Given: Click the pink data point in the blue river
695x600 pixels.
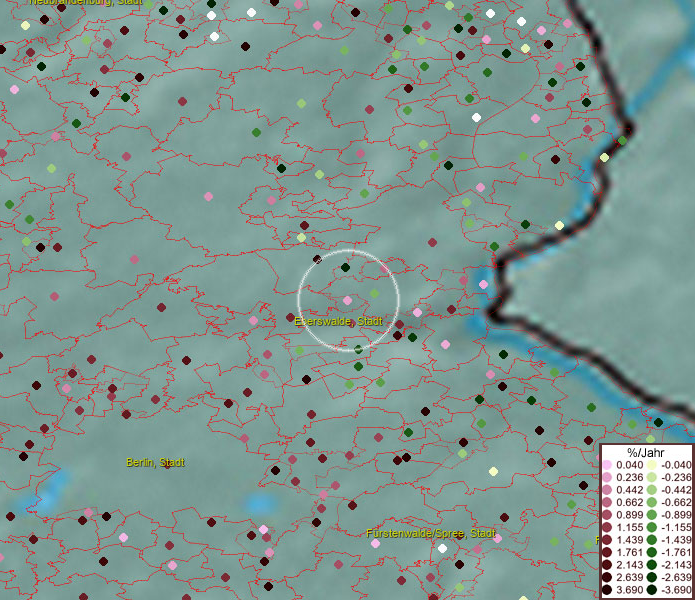Looking at the screenshot, I should [484, 284].
